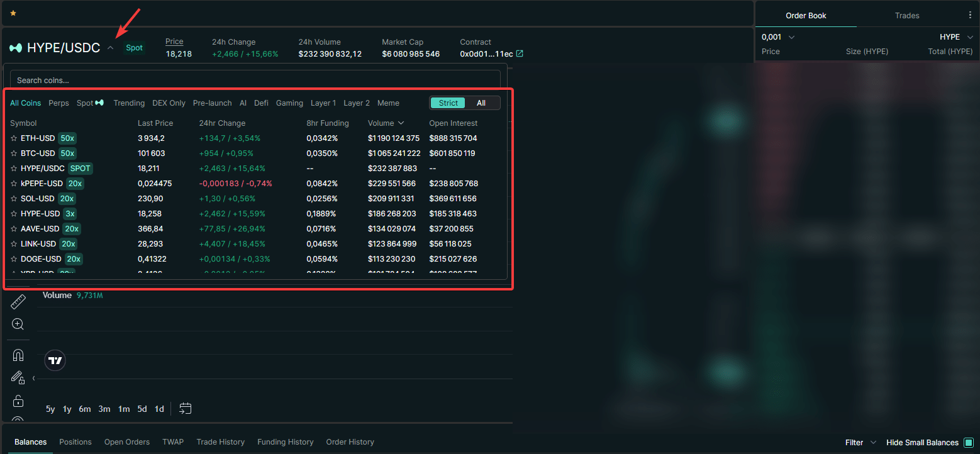Open the go-to-date calendar icon

coord(185,409)
